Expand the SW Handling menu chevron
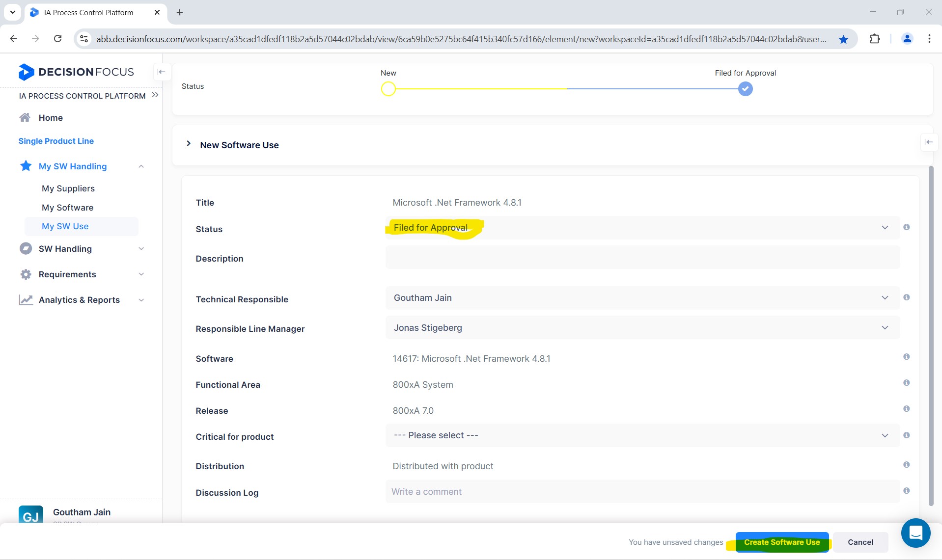Viewport: 942px width, 560px height. 141,249
